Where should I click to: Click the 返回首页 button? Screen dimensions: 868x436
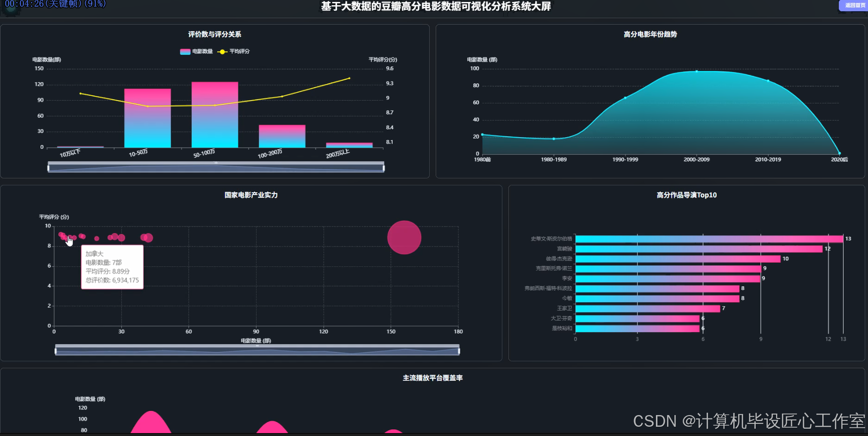[853, 5]
